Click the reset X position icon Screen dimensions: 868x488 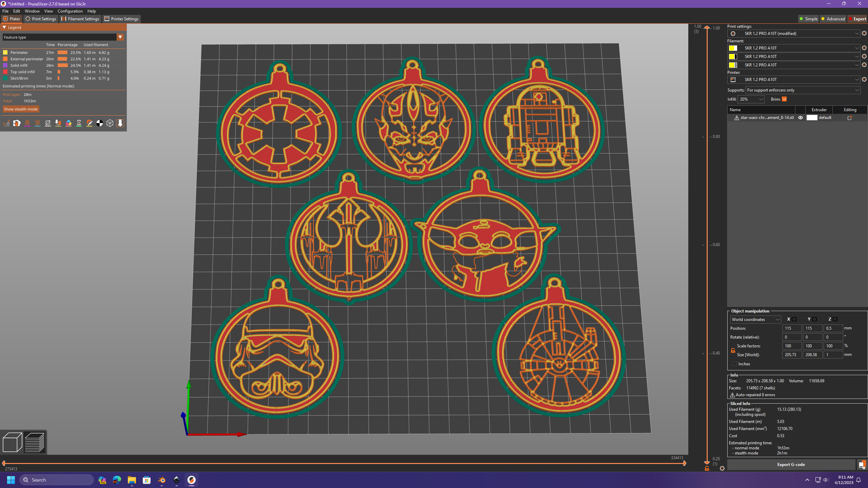(794, 319)
